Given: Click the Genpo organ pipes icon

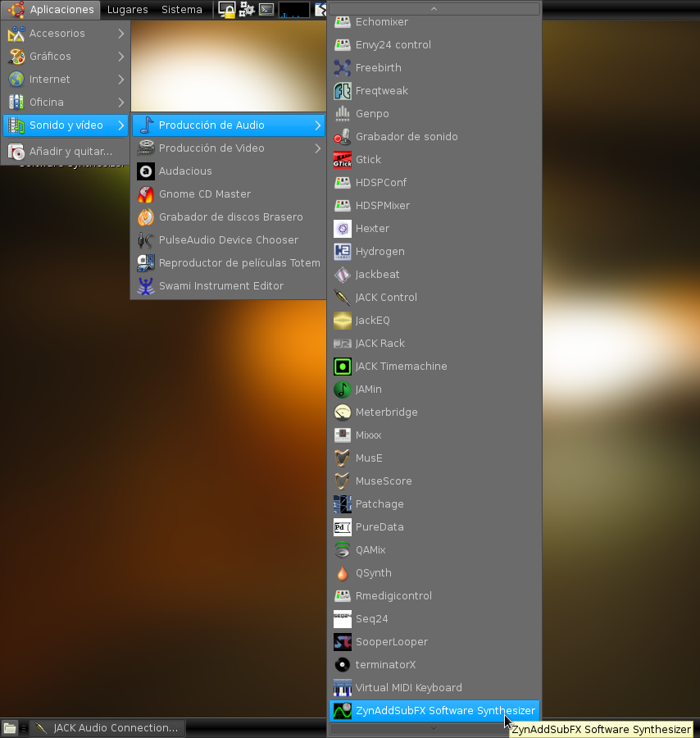Looking at the screenshot, I should coord(343,114).
